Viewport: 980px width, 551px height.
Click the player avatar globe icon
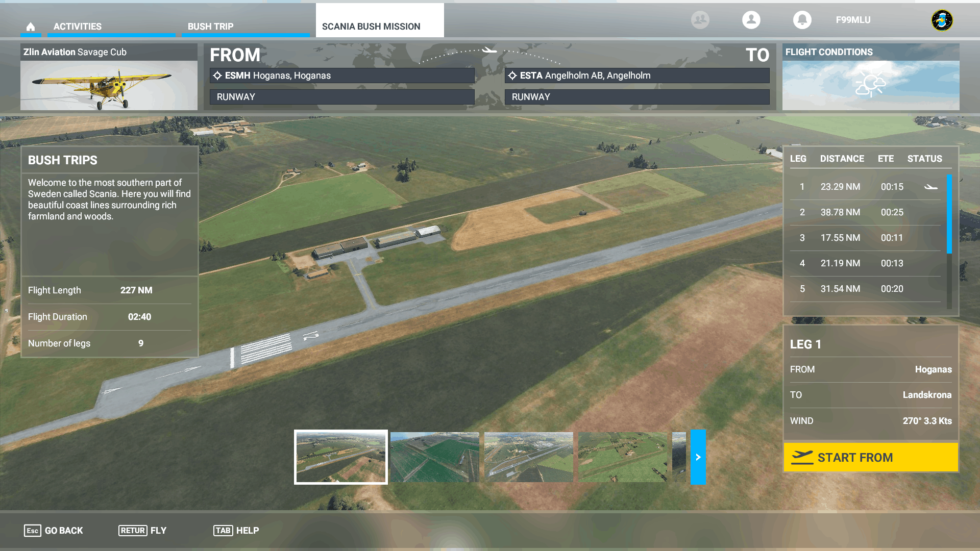pos(942,20)
